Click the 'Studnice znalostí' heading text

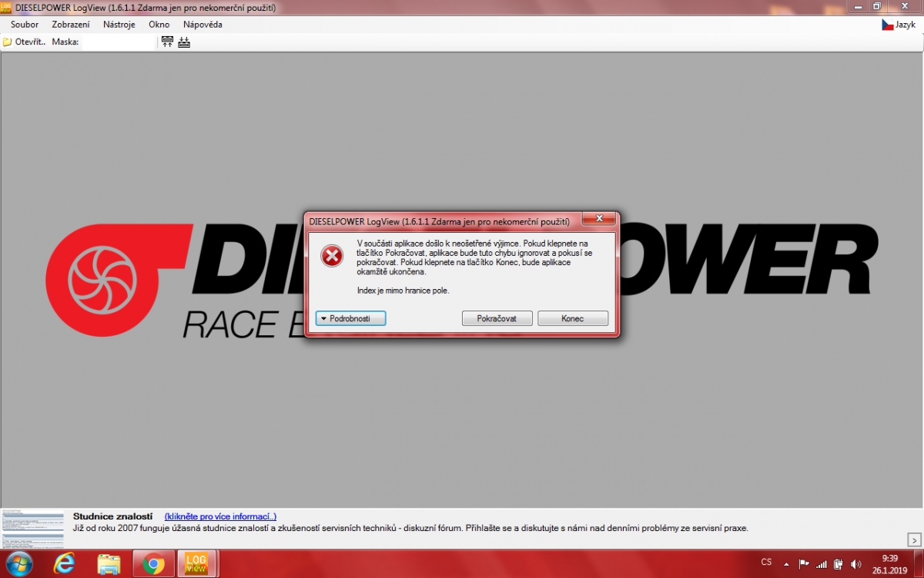point(112,516)
